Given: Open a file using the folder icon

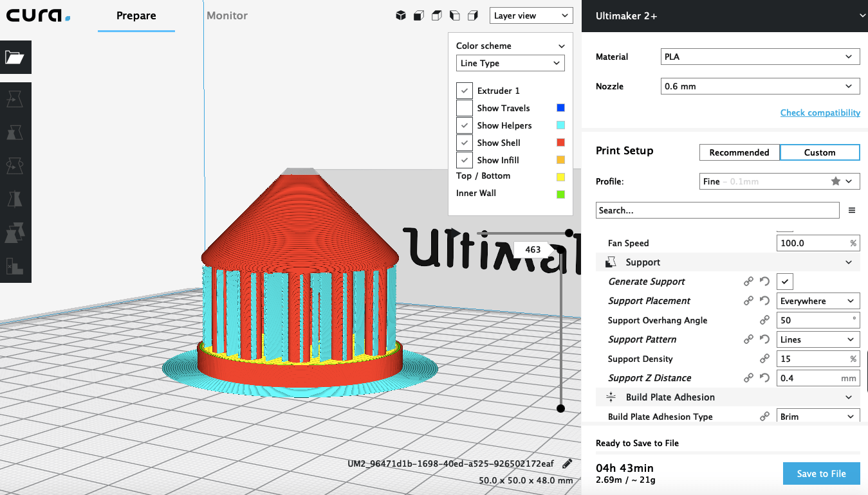Looking at the screenshot, I should point(15,57).
